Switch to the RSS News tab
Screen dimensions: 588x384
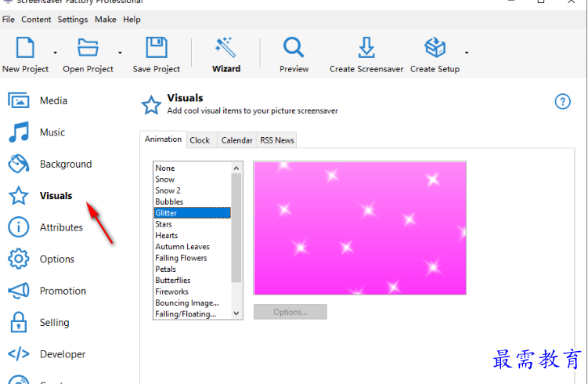(x=276, y=140)
